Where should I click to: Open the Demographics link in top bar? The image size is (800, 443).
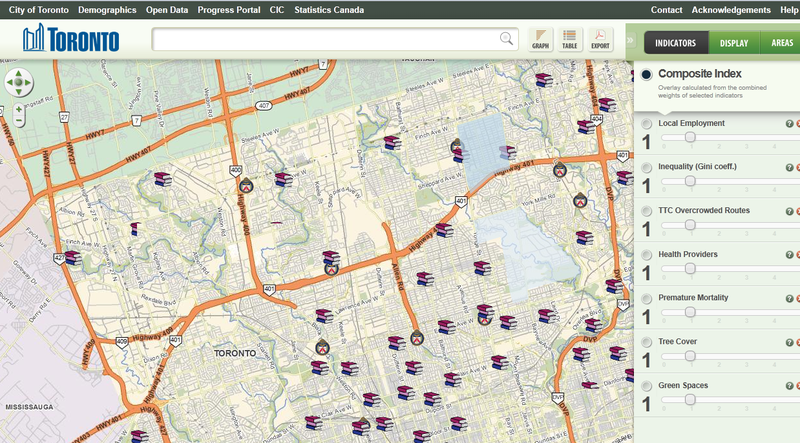click(x=106, y=9)
